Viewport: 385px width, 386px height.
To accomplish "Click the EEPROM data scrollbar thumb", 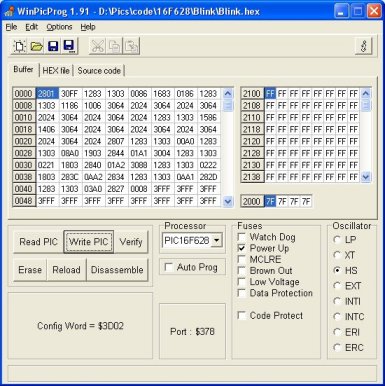I will click(x=366, y=105).
